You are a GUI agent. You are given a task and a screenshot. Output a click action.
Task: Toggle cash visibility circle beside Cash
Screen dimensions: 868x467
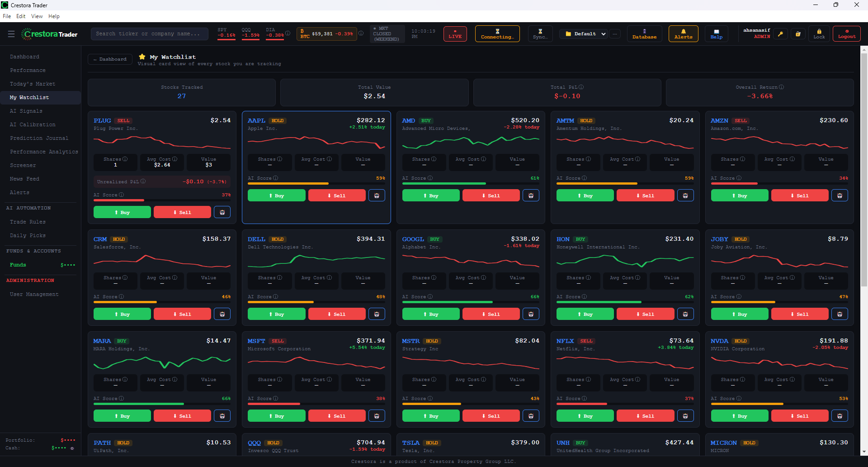pos(72,448)
